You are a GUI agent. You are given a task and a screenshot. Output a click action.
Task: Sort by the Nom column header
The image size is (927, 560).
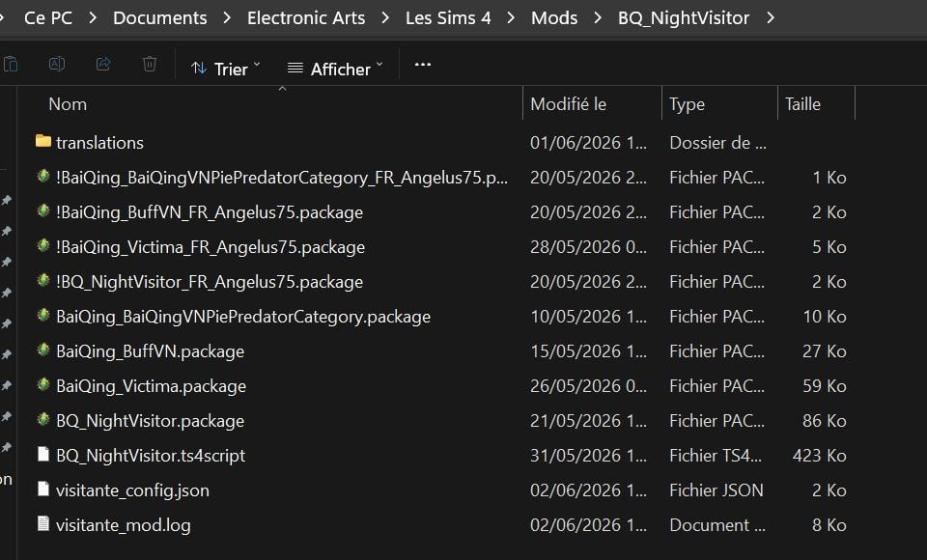tap(68, 104)
